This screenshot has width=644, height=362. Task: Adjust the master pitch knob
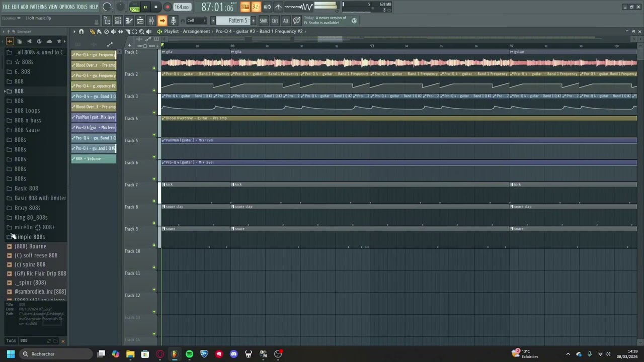120,7
